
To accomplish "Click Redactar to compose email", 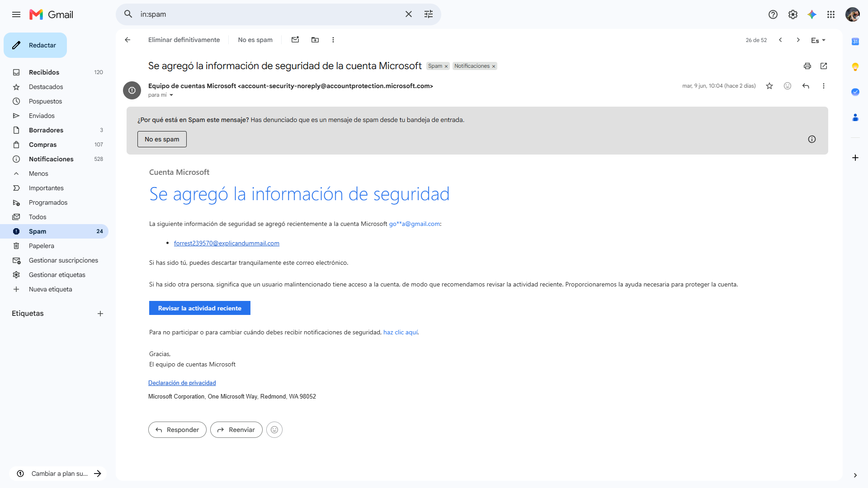I will 35,45.
